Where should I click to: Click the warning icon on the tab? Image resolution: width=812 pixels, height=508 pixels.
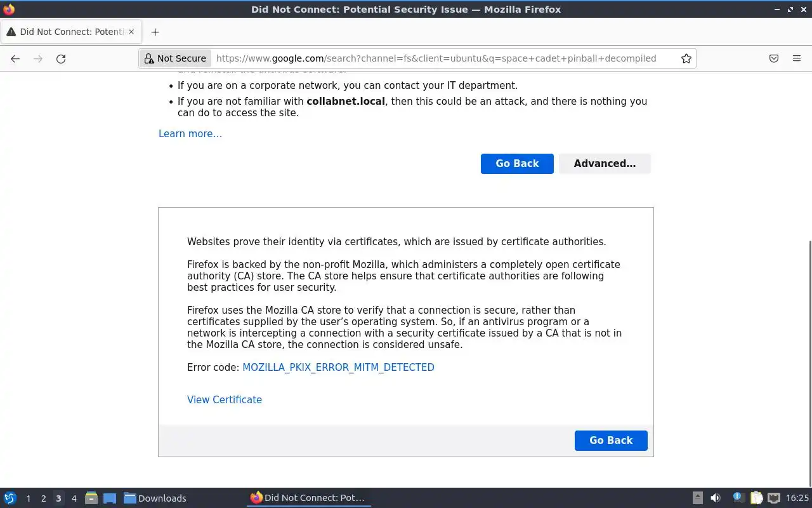[11, 32]
